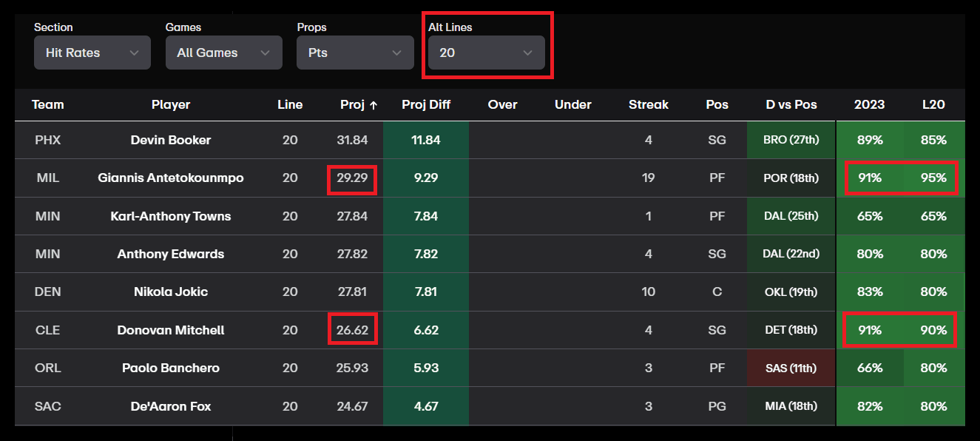Sort the table by Streak column
Image resolution: width=980 pixels, height=441 pixels.
point(649,105)
